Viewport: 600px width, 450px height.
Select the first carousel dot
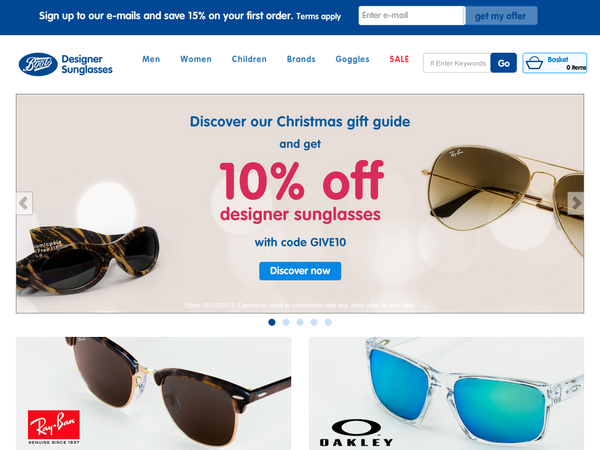pyautogui.click(x=272, y=322)
